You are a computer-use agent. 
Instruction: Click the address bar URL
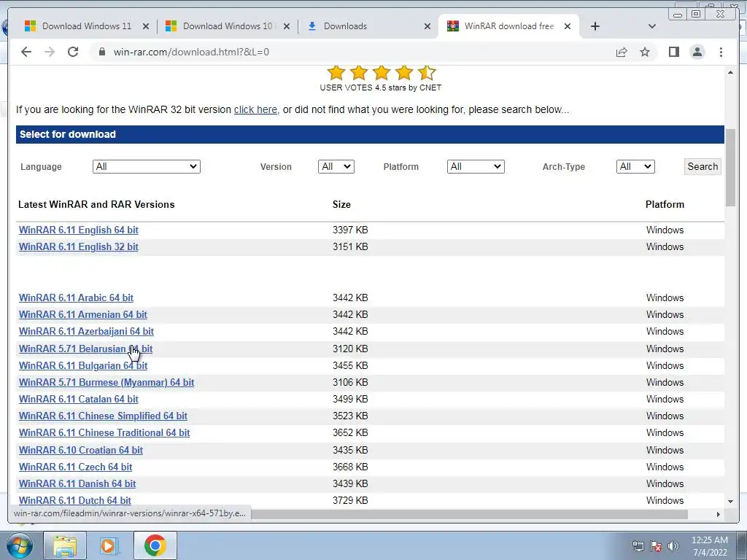click(191, 52)
